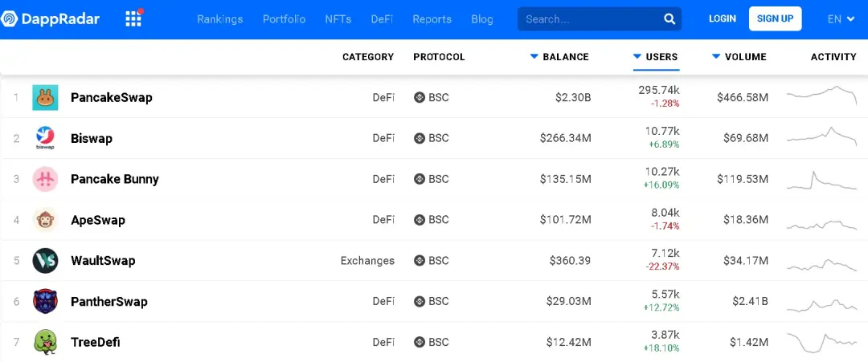Open the NFTs menu

pyautogui.click(x=338, y=19)
